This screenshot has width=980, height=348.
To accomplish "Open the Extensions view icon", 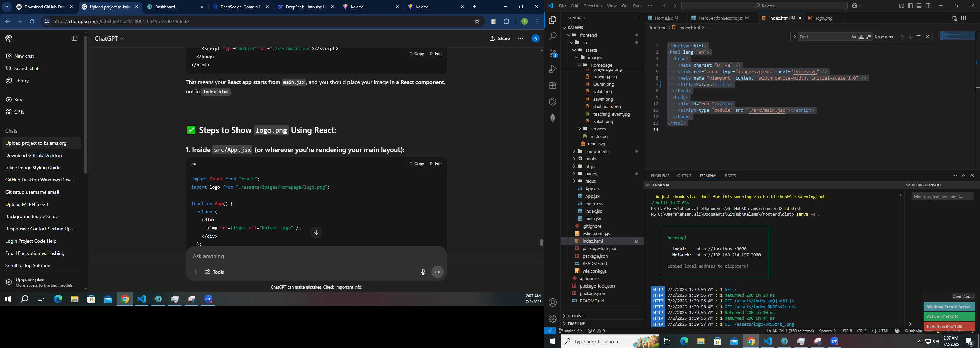I will click(552, 86).
